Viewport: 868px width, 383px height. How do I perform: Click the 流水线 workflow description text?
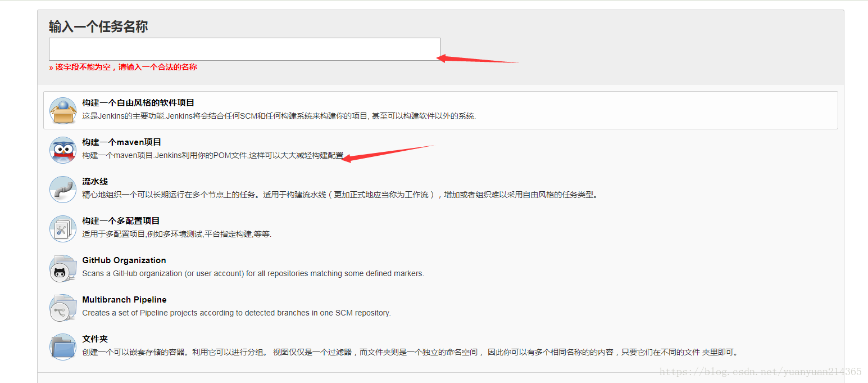tap(340, 195)
